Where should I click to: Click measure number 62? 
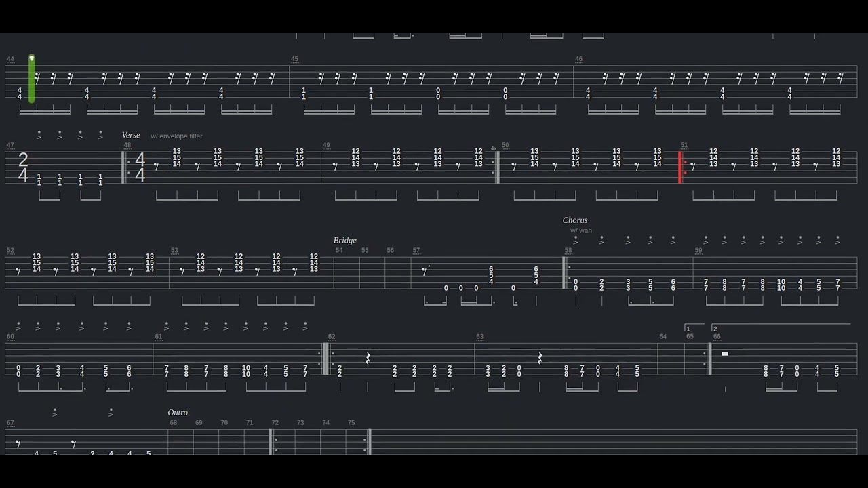click(332, 336)
